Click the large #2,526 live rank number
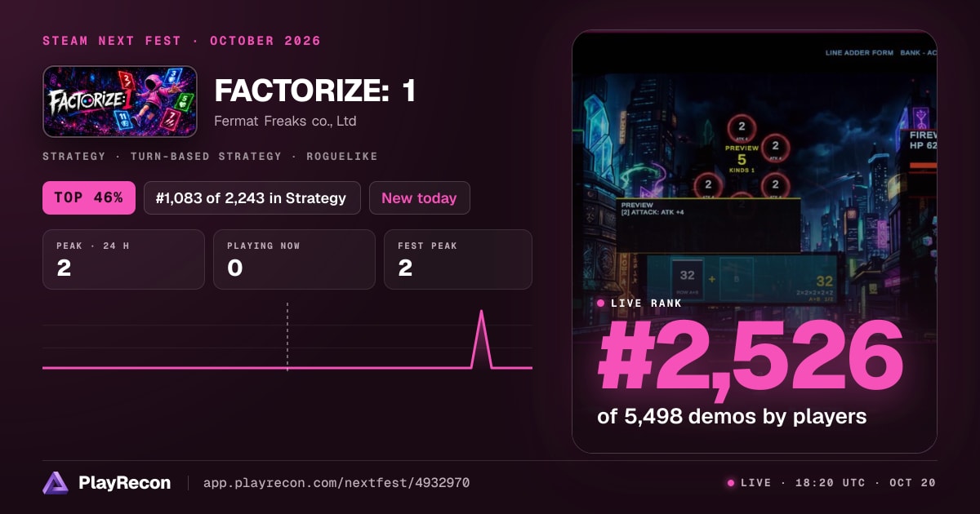This screenshot has height=514, width=980. pyautogui.click(x=751, y=357)
